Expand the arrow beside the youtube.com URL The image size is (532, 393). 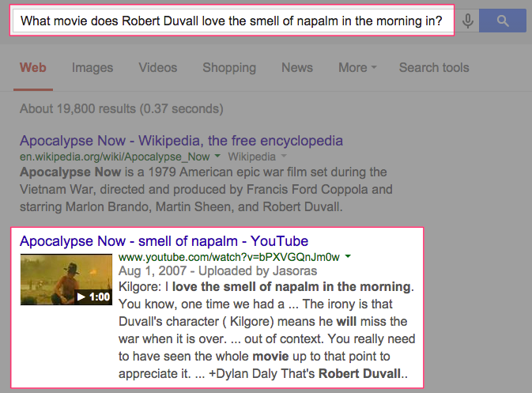point(348,256)
